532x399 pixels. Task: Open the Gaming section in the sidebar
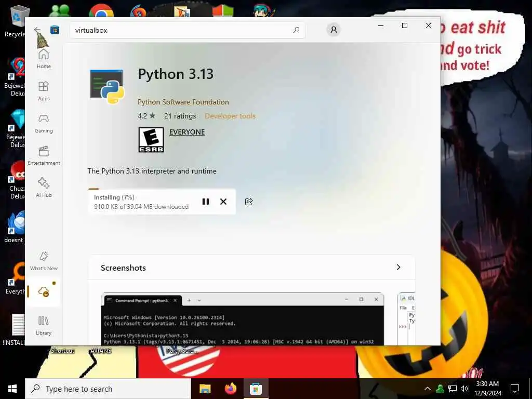coord(44,124)
